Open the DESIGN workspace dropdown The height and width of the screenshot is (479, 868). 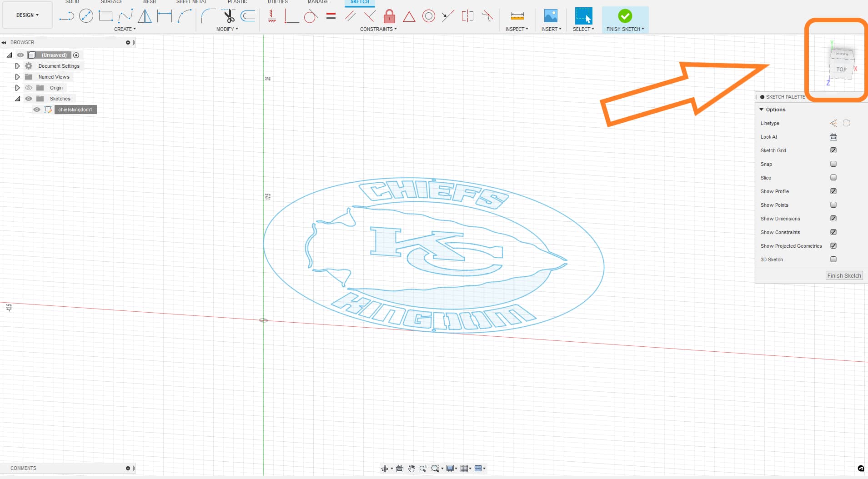pos(27,15)
